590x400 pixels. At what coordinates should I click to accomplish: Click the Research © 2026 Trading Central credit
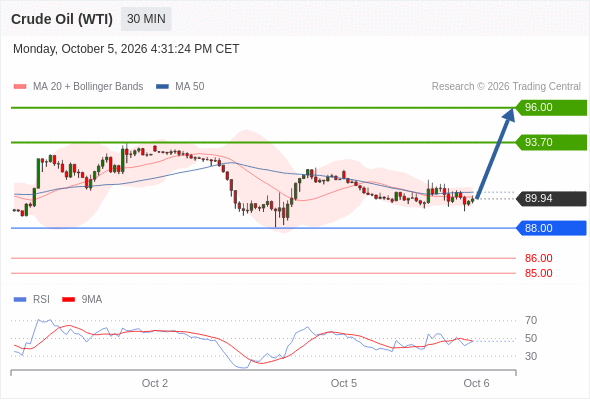506,87
